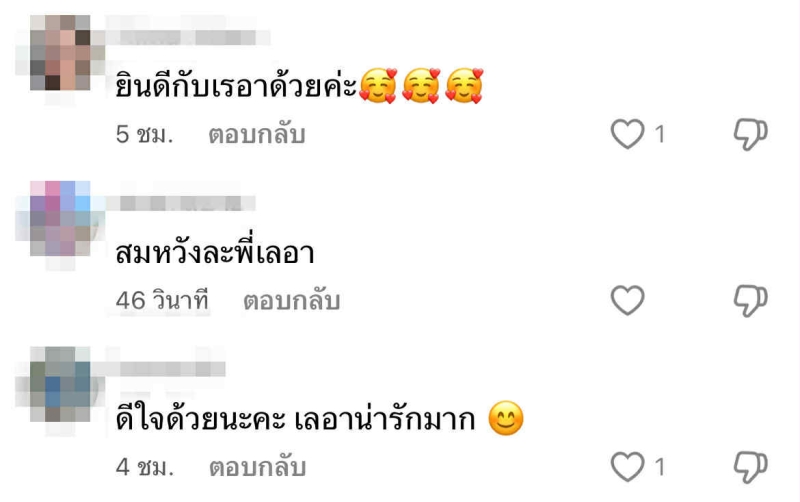Click ตอบกลับ under the 5 ชม. comment
Image resolution: width=800 pixels, height=502 pixels.
point(257,135)
